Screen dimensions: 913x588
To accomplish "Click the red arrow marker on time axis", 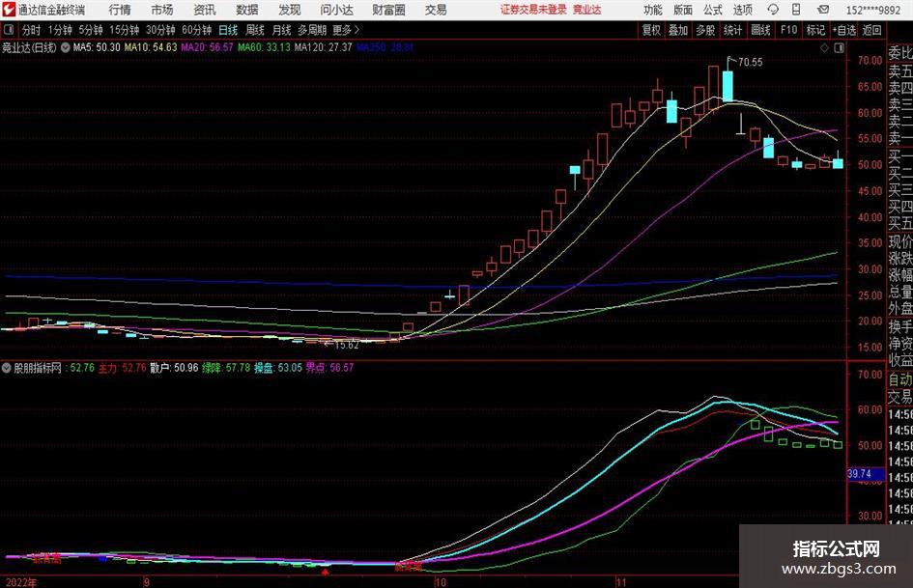I will [x=325, y=573].
